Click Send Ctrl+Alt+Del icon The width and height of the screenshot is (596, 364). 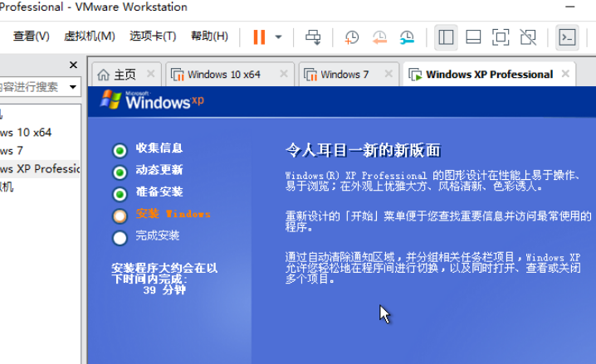coord(313,36)
